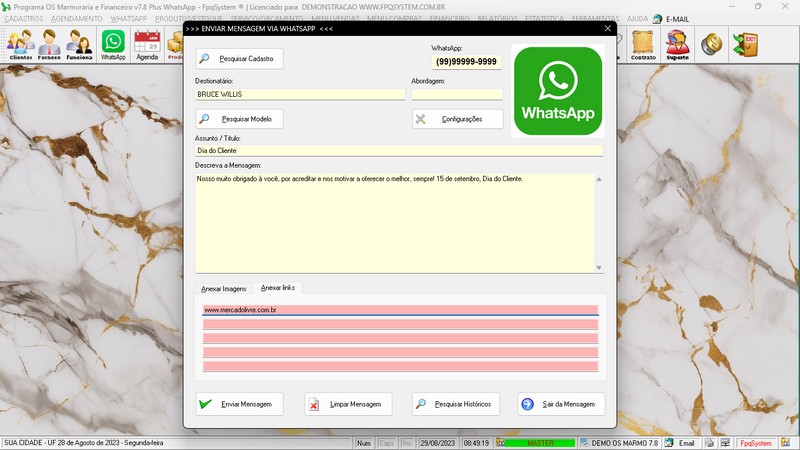This screenshot has height=450, width=800.
Task: Click the fourth empty link field
Action: [x=400, y=352]
